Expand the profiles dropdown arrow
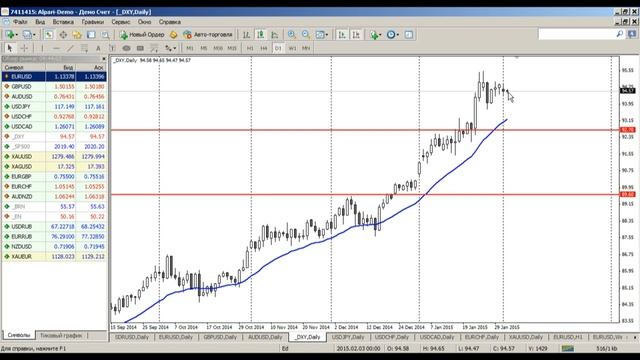The width and height of the screenshot is (640, 360). (x=34, y=35)
